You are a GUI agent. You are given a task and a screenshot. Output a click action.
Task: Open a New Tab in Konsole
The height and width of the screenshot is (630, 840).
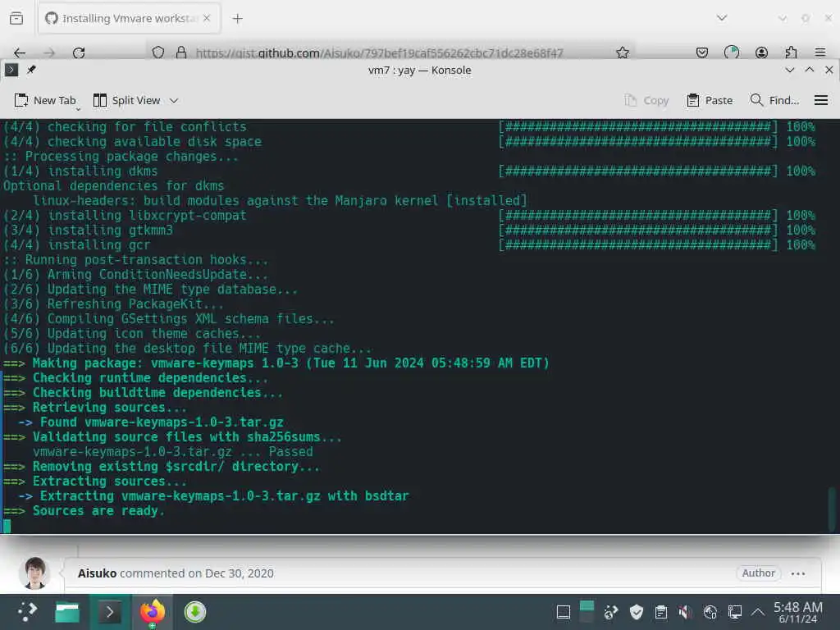coord(45,100)
